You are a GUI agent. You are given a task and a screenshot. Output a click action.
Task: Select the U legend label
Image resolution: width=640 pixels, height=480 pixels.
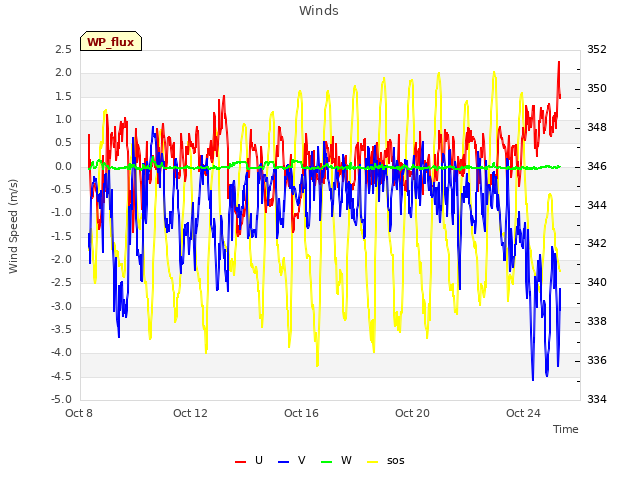pyautogui.click(x=258, y=460)
